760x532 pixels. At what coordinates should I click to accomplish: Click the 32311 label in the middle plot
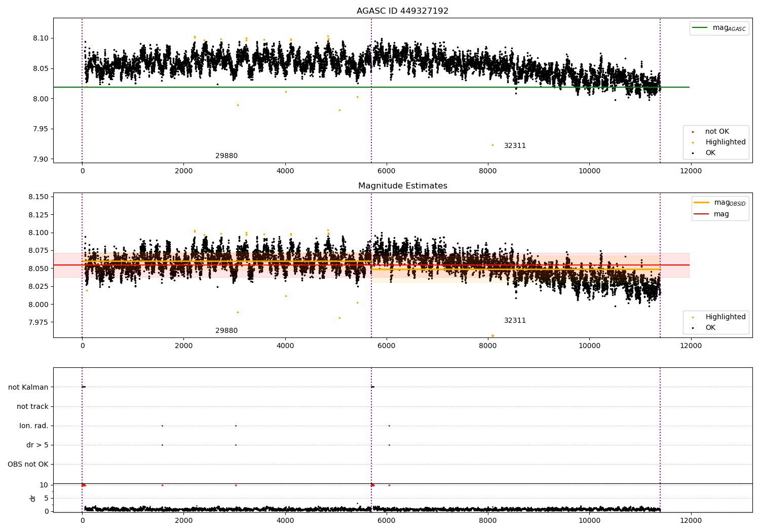[515, 321]
